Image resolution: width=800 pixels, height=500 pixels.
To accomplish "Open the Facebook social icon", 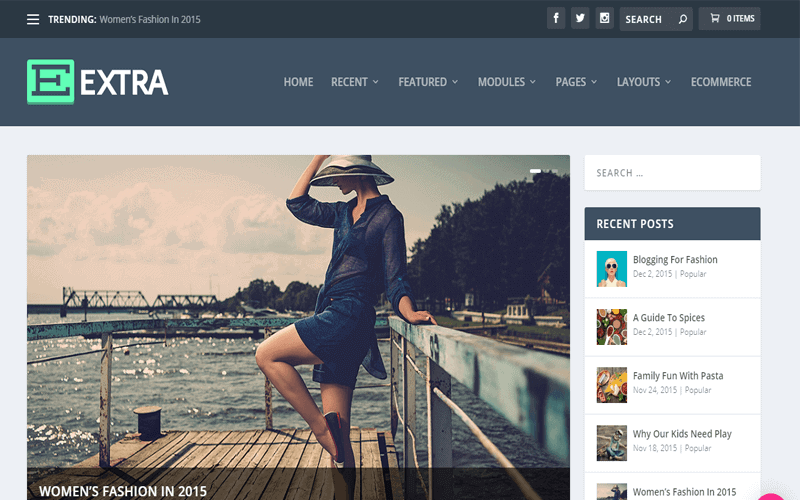I will click(556, 18).
